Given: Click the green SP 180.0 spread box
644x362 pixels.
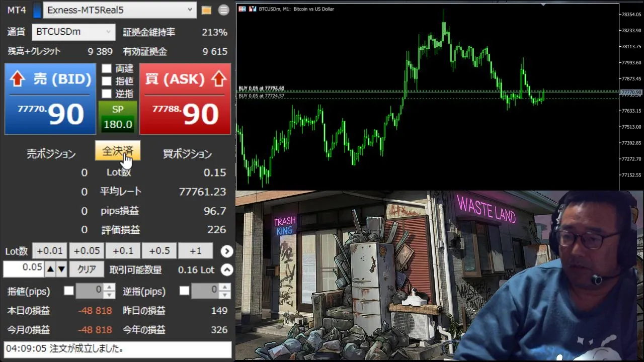Looking at the screenshot, I should (x=118, y=117).
